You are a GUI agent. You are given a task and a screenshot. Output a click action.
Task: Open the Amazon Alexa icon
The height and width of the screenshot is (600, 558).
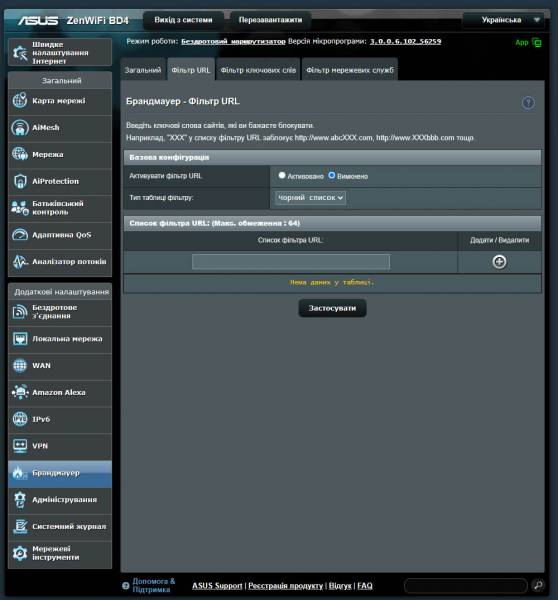(x=20, y=393)
